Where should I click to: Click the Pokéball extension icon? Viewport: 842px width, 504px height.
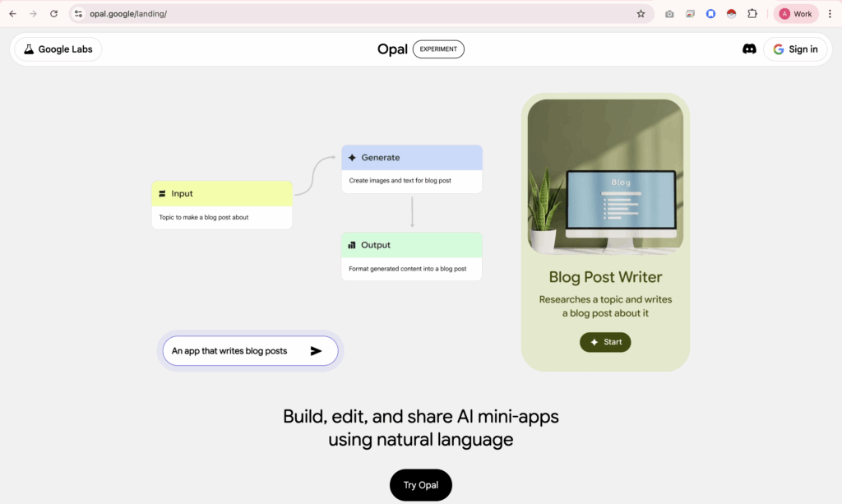coord(730,13)
